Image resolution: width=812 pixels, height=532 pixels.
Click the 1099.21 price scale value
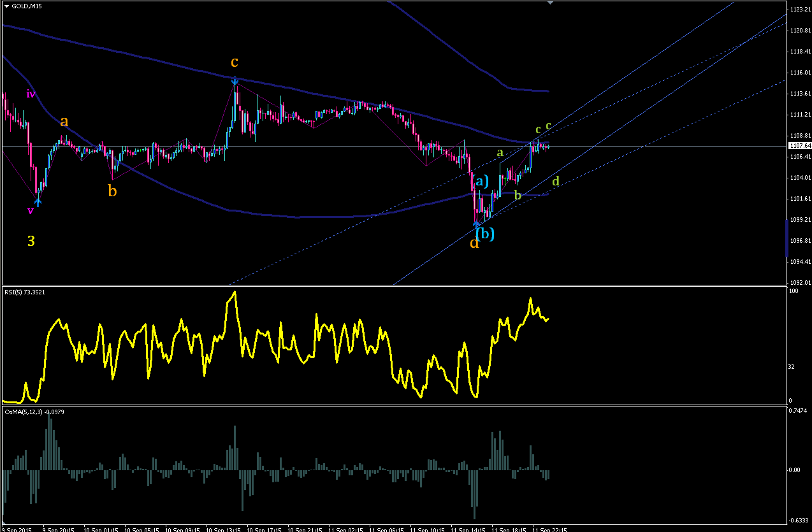coord(800,220)
